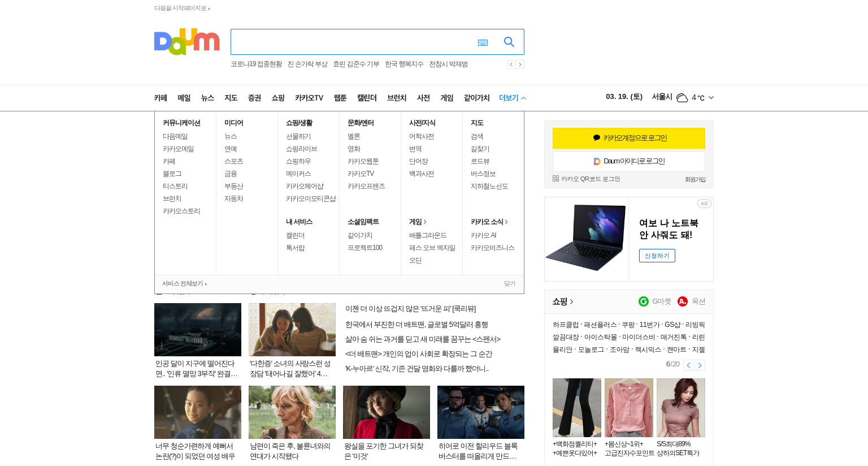This screenshot has height=466, width=868.
Task: Open the virtual keyboard icon in search box
Action: [x=483, y=42]
